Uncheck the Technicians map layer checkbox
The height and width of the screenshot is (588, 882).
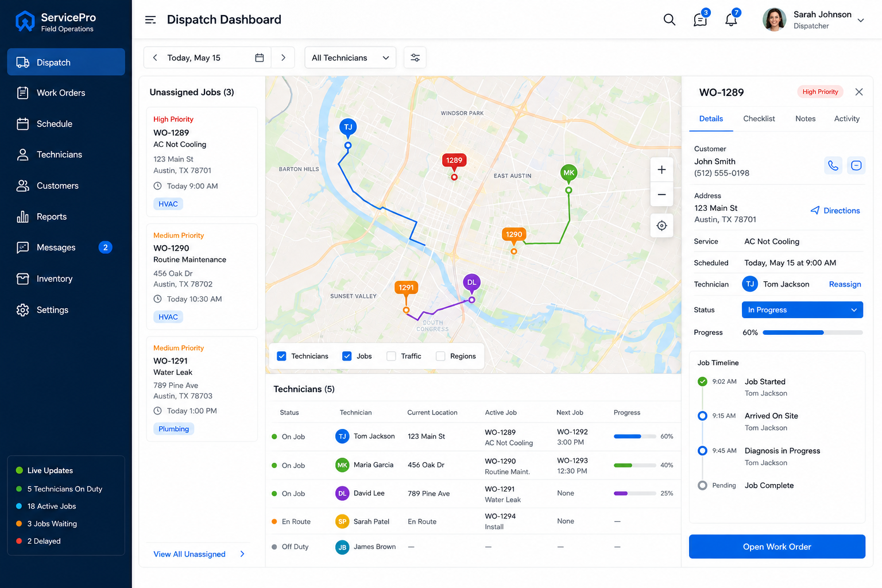pos(281,356)
